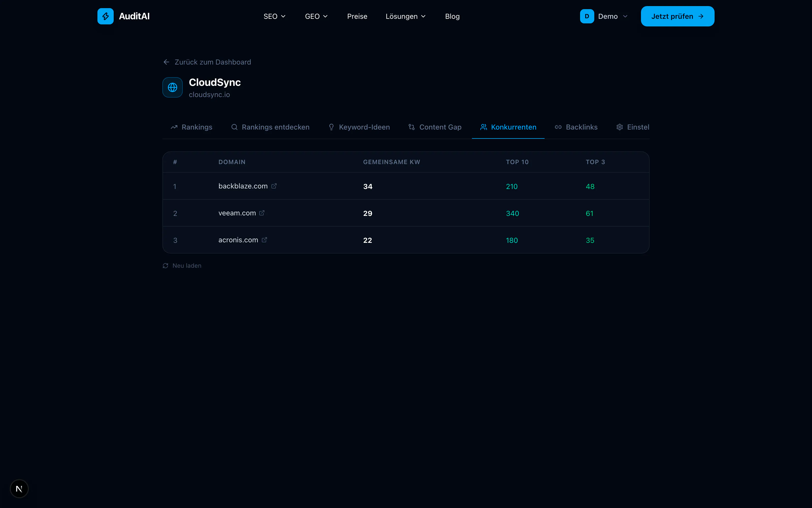Click the Neu laden reload text

(x=187, y=266)
